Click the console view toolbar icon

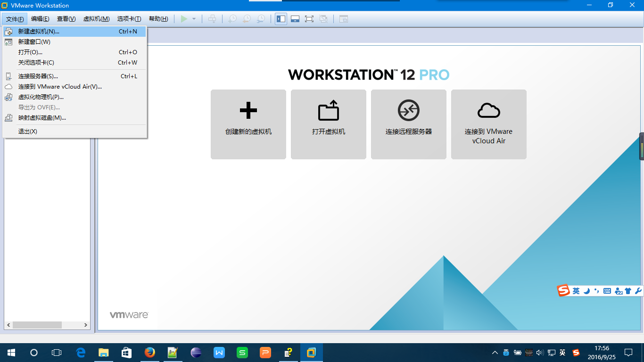click(344, 19)
